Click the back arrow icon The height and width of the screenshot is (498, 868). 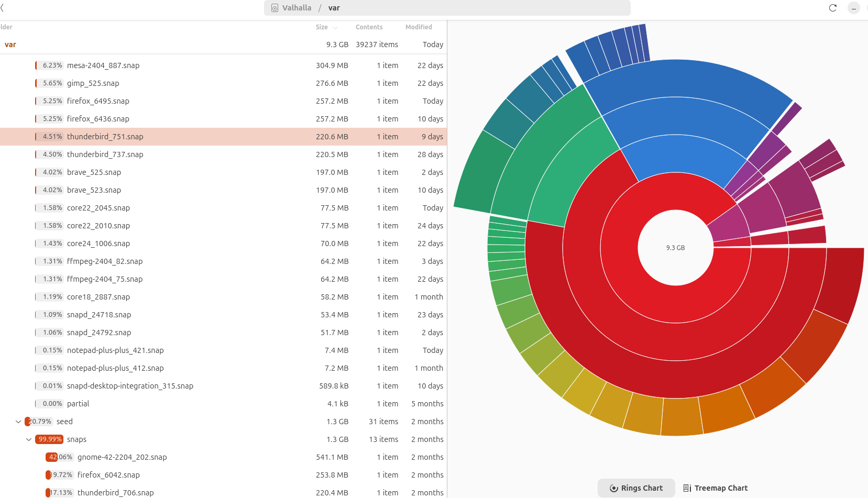click(3, 8)
